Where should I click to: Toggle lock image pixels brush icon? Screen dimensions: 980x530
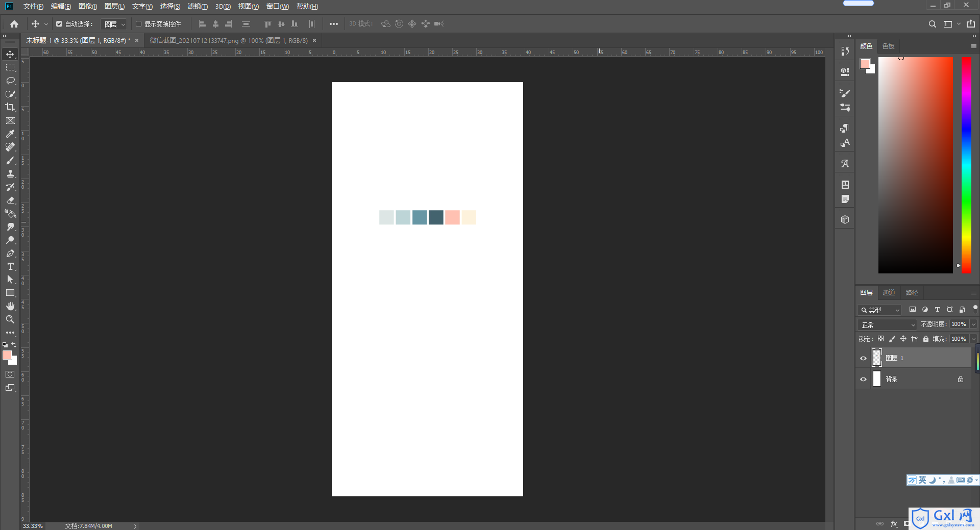tap(892, 339)
